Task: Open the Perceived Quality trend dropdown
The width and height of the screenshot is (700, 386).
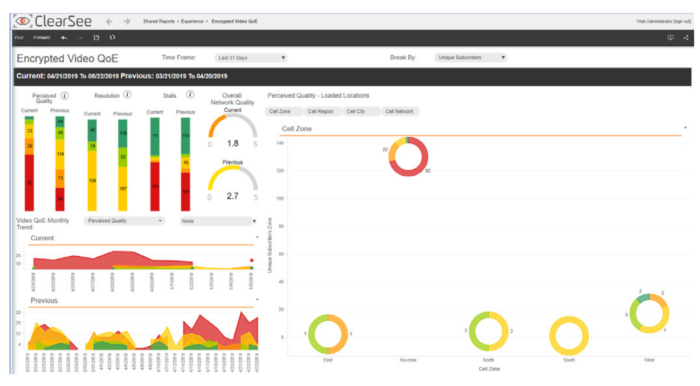Action: click(x=124, y=221)
